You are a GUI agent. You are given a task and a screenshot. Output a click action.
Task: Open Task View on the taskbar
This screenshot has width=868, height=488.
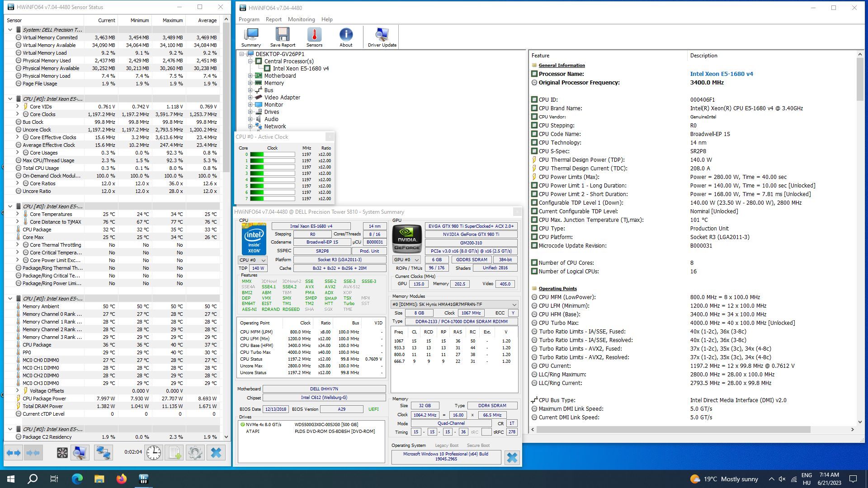pos(54,479)
